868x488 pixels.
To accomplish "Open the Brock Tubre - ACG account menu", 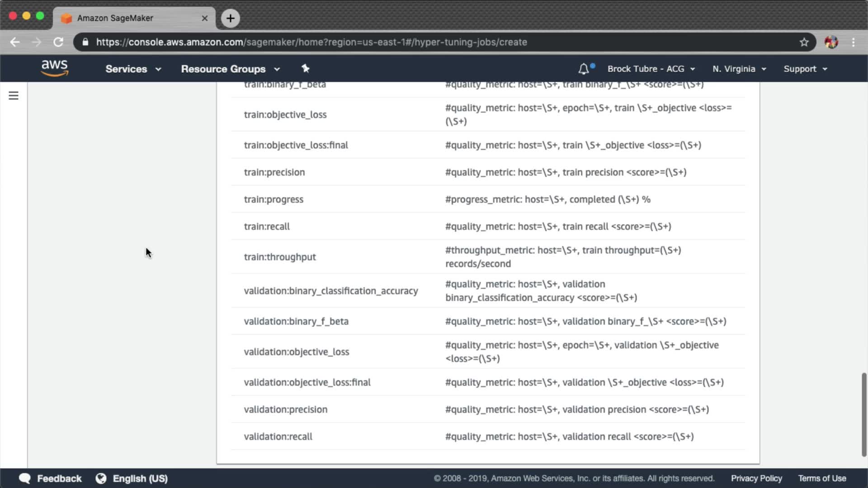I will [x=651, y=69].
